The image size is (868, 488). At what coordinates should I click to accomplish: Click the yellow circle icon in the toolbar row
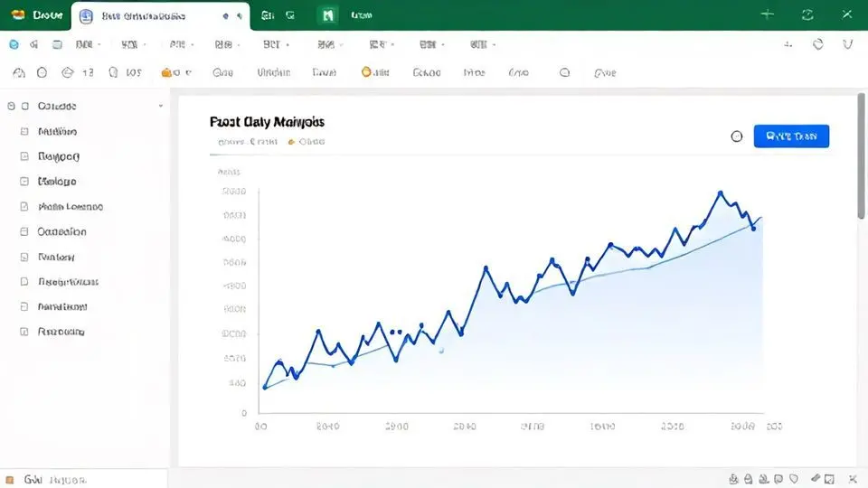tap(366, 73)
